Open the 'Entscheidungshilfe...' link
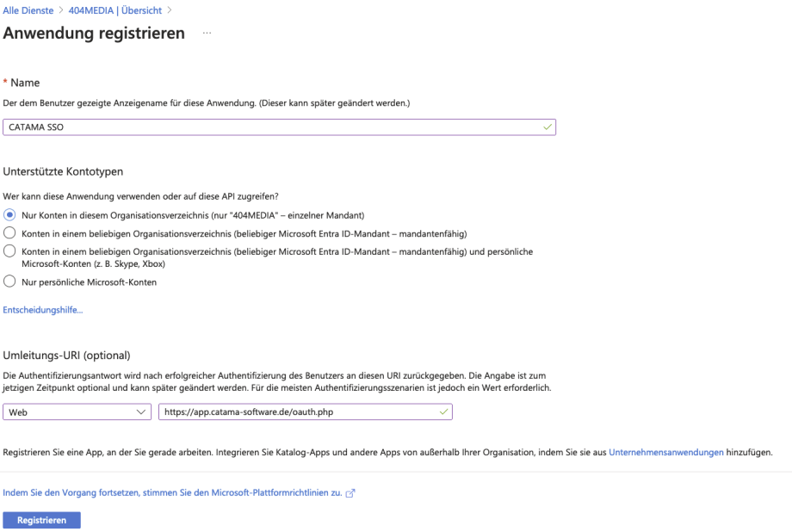The image size is (792, 532). pos(43,310)
